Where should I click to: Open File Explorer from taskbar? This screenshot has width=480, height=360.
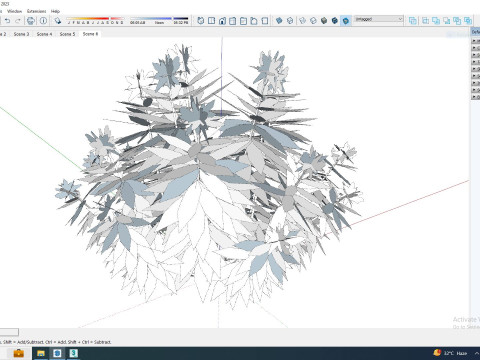[41, 353]
